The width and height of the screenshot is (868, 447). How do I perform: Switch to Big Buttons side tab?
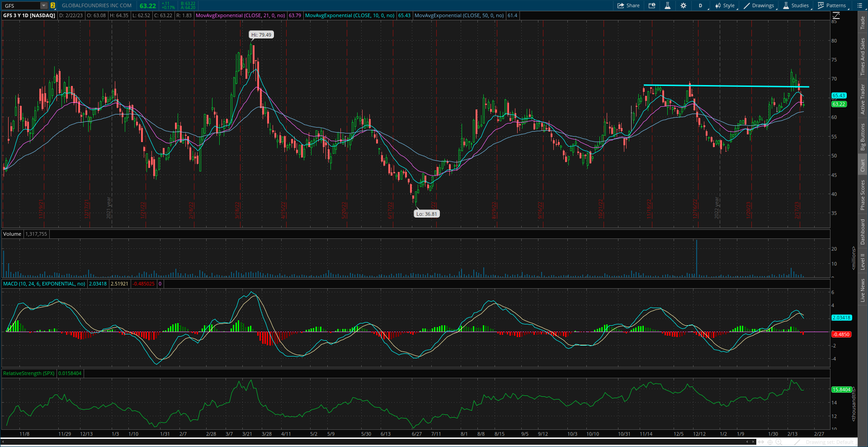tap(863, 137)
